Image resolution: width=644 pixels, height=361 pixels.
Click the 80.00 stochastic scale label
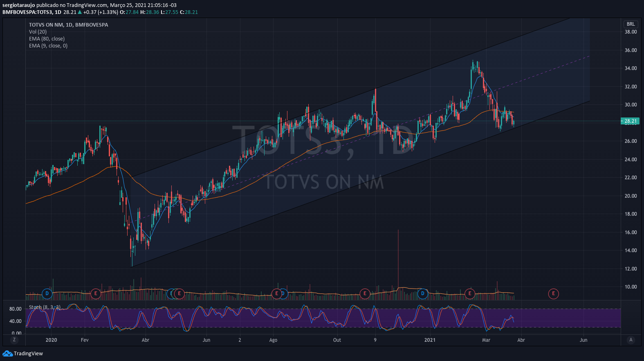pos(16,309)
